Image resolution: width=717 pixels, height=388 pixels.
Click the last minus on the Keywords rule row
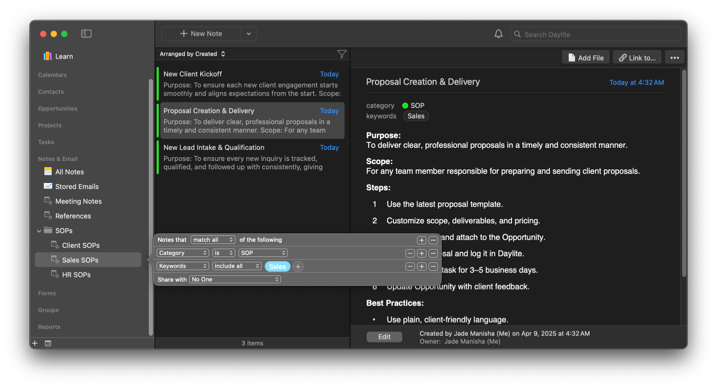click(x=433, y=266)
